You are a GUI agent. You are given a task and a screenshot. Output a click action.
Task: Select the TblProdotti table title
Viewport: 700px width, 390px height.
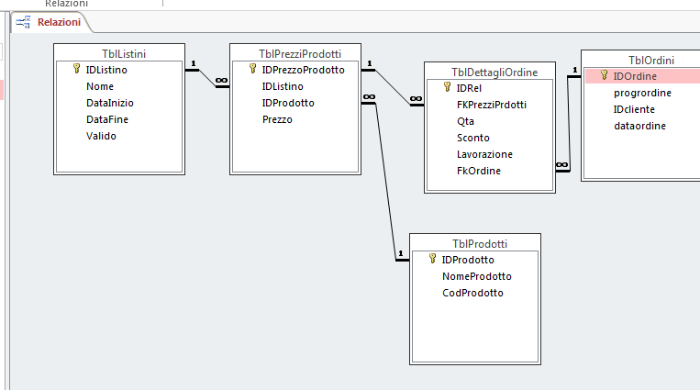pos(479,244)
